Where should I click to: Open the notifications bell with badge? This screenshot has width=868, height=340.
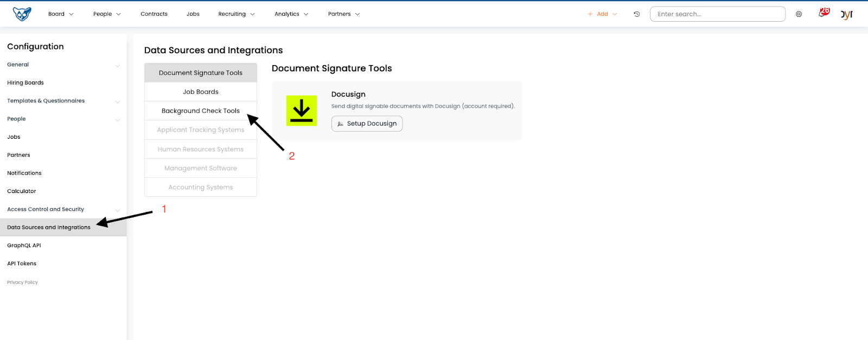coord(824,13)
